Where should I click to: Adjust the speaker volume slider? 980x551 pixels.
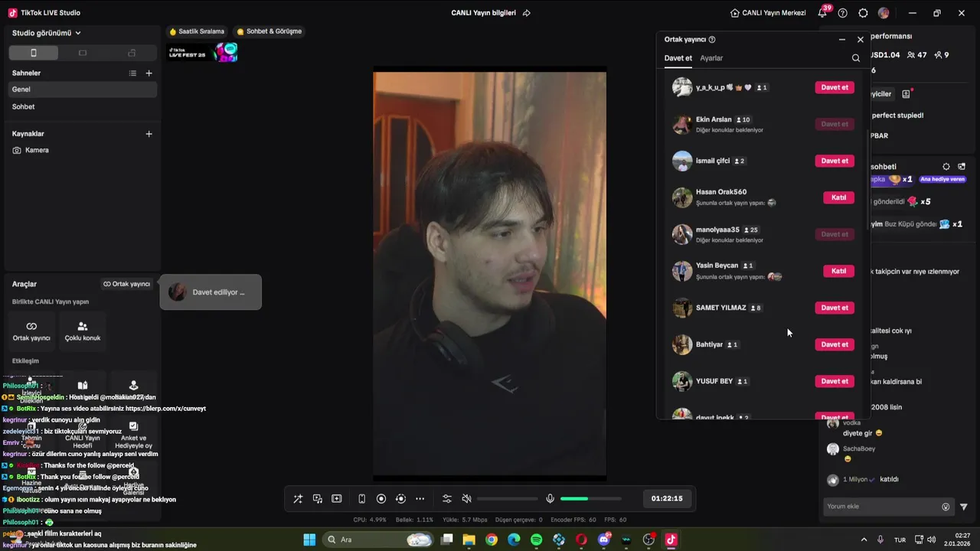(507, 499)
